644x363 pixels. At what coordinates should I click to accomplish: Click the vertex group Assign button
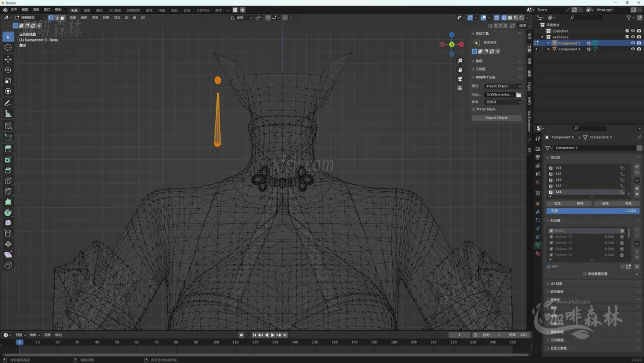[x=557, y=204]
